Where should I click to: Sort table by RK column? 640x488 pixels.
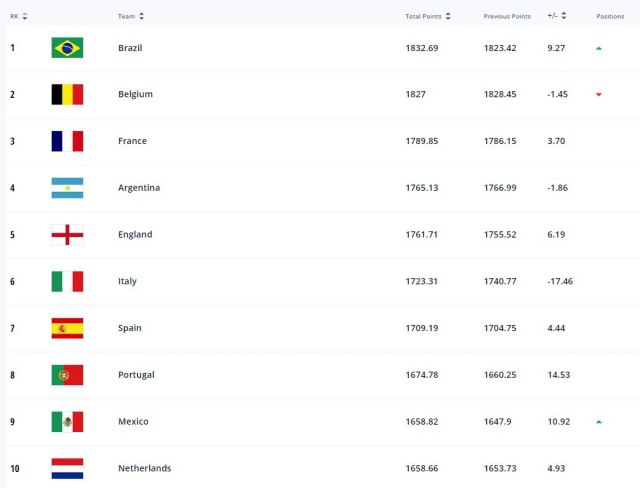click(19, 16)
